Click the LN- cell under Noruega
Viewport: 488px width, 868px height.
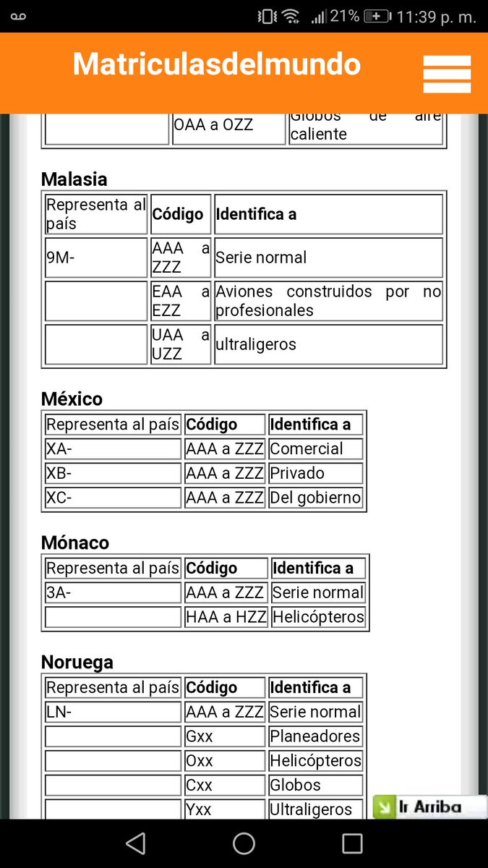pos(113,712)
